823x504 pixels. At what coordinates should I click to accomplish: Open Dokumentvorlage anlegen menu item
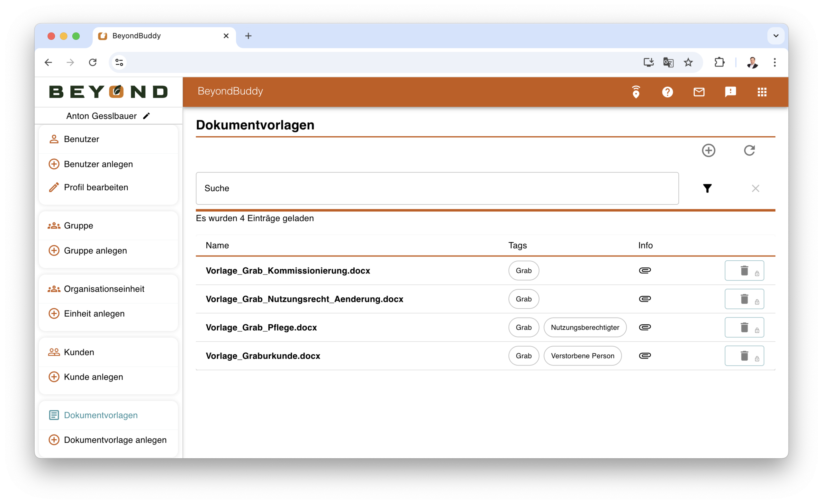(115, 440)
